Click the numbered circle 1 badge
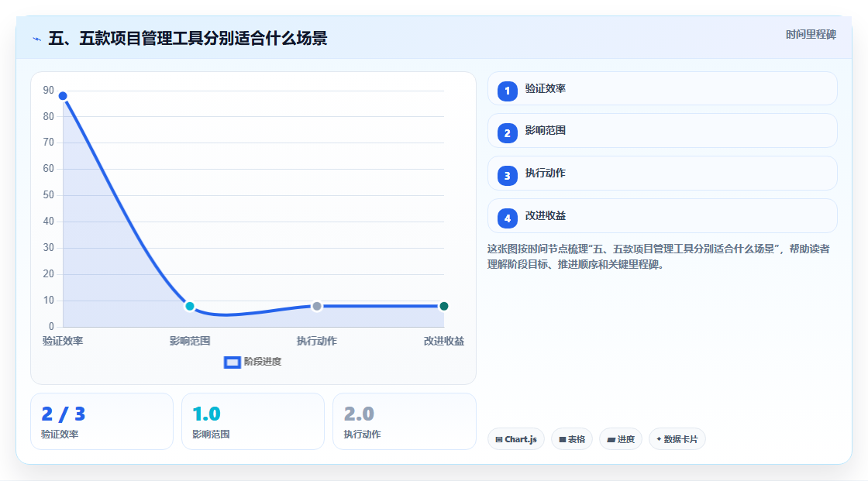 [507, 91]
